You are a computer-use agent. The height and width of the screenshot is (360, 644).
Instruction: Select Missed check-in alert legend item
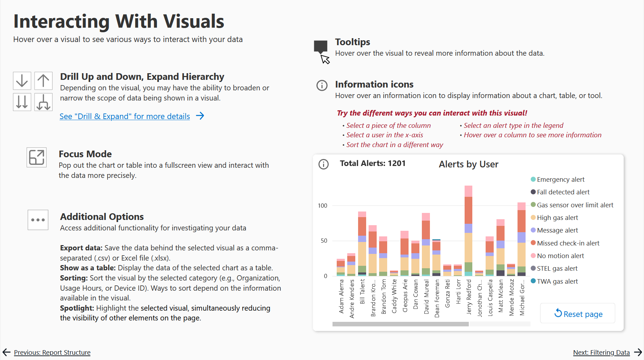point(568,243)
